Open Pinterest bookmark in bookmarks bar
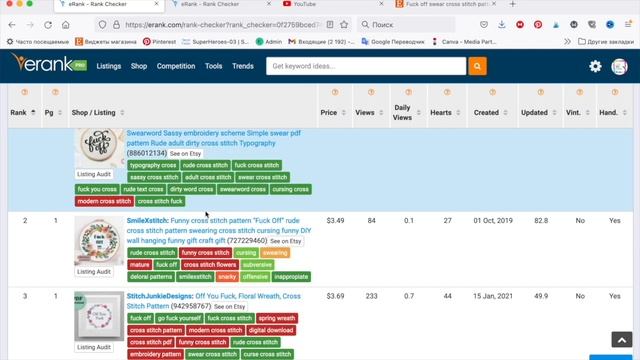 click(x=160, y=42)
